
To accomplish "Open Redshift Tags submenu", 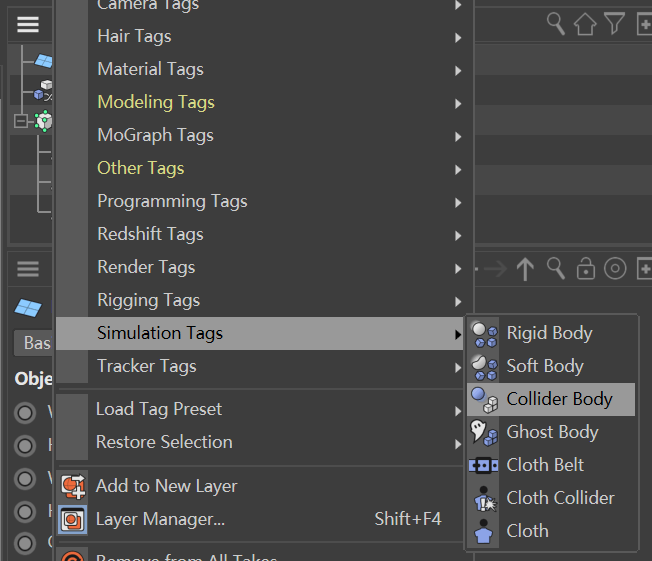I will [x=259, y=235].
